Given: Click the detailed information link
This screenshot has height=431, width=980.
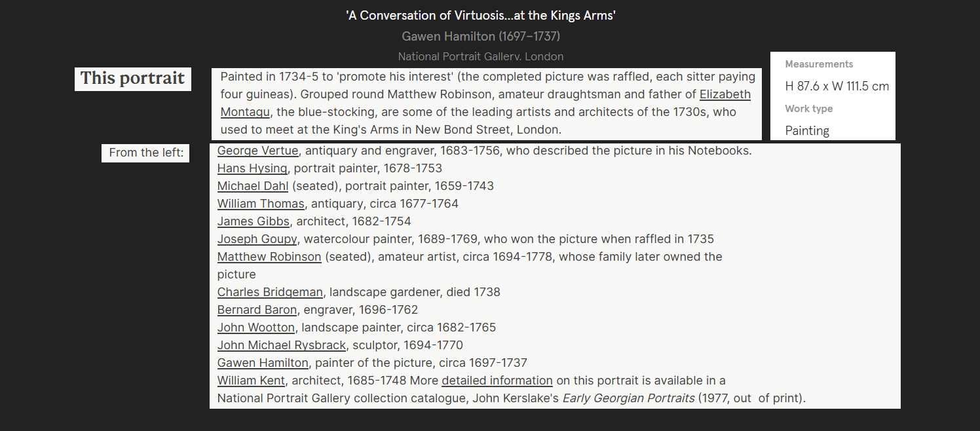Looking at the screenshot, I should point(497,381).
